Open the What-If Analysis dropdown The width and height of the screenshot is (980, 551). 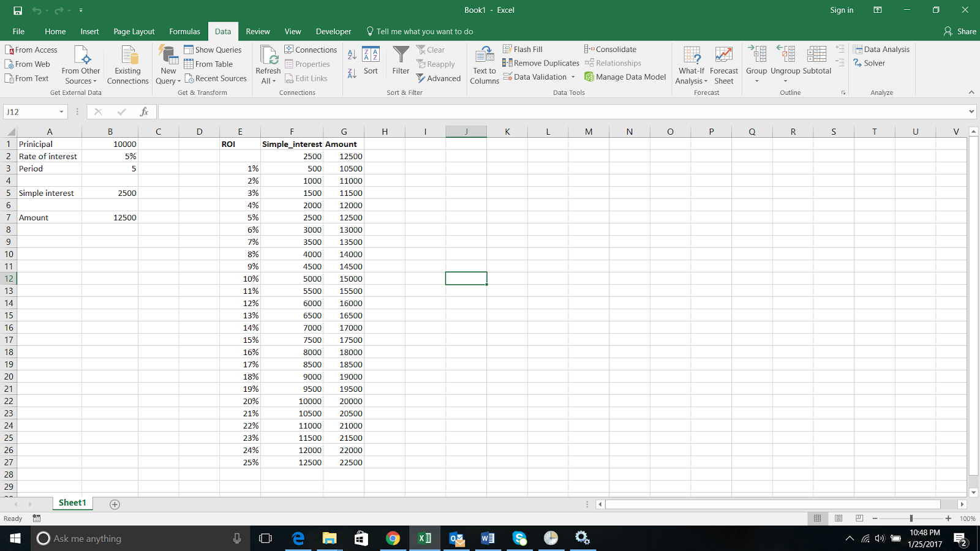point(692,63)
